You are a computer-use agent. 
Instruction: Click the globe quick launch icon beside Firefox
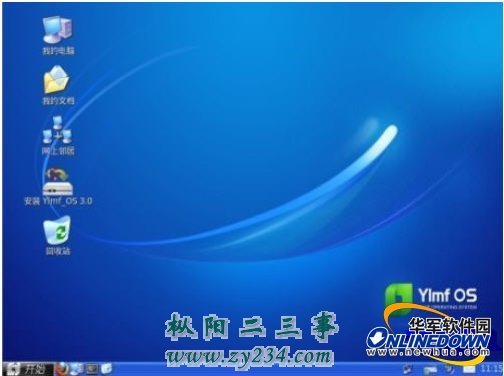[x=77, y=368]
